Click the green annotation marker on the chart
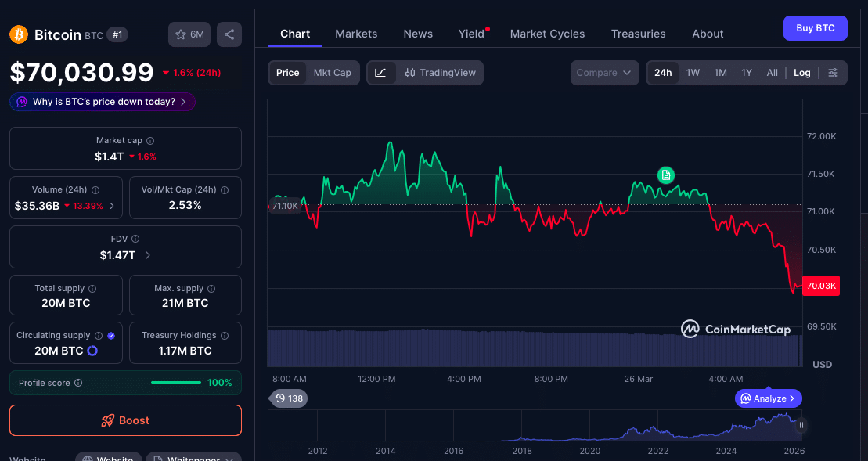868x461 pixels. coord(665,175)
